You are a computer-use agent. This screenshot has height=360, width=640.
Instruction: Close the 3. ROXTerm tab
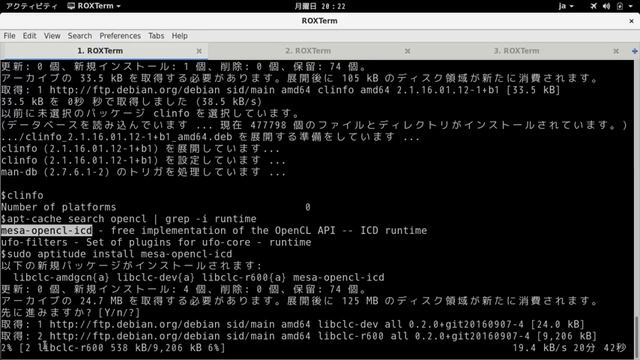(616, 51)
